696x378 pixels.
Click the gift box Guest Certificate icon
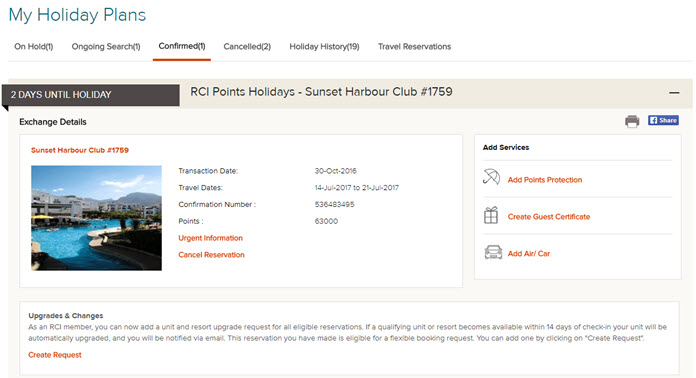click(x=491, y=216)
